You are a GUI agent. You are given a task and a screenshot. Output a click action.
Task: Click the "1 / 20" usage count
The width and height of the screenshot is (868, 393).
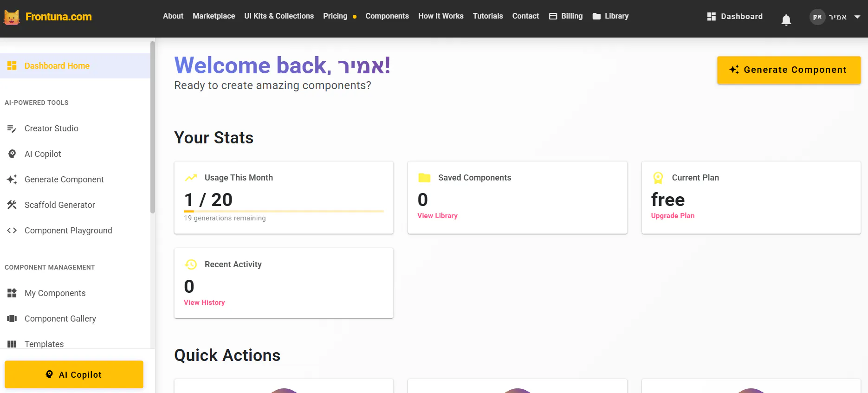coord(208,200)
